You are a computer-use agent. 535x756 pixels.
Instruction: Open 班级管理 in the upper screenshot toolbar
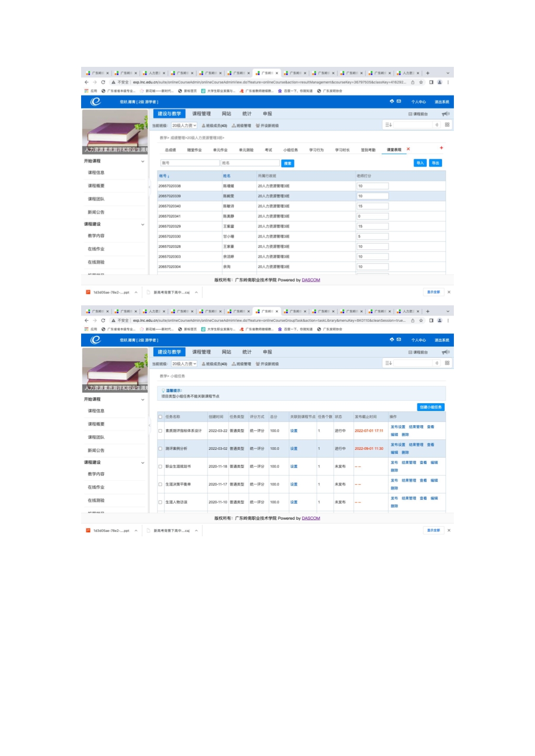pos(241,125)
